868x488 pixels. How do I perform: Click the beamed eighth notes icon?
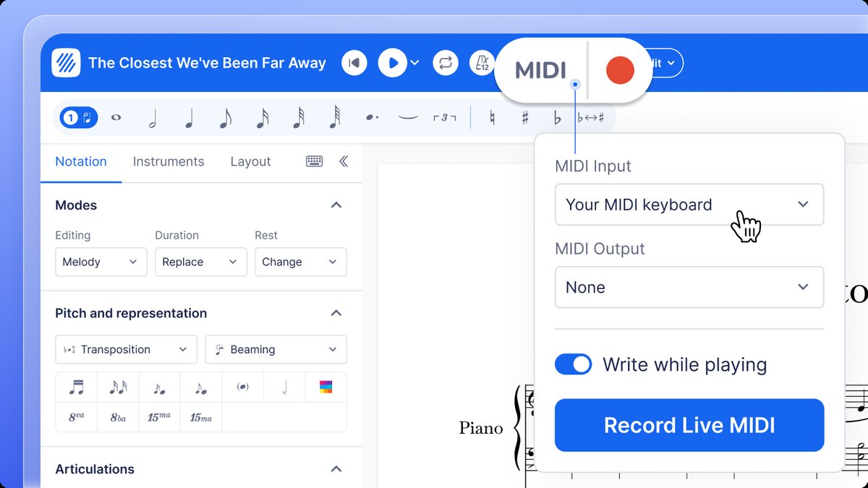pos(76,388)
